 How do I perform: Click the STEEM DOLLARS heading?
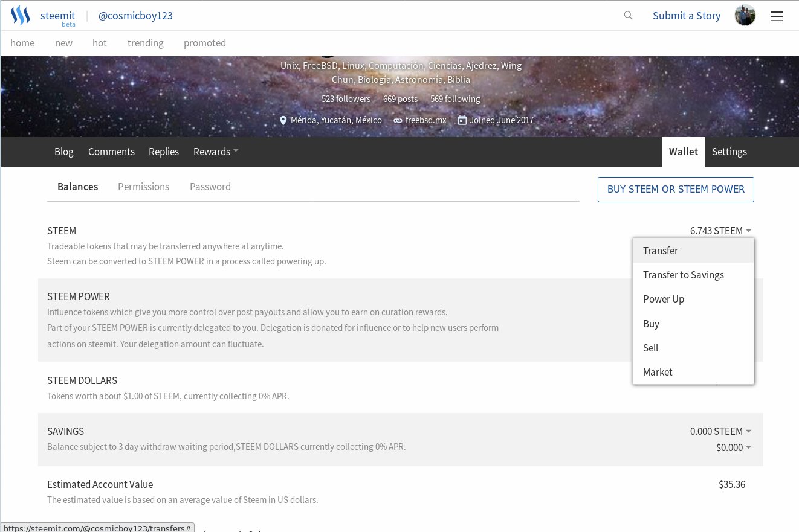(x=82, y=380)
